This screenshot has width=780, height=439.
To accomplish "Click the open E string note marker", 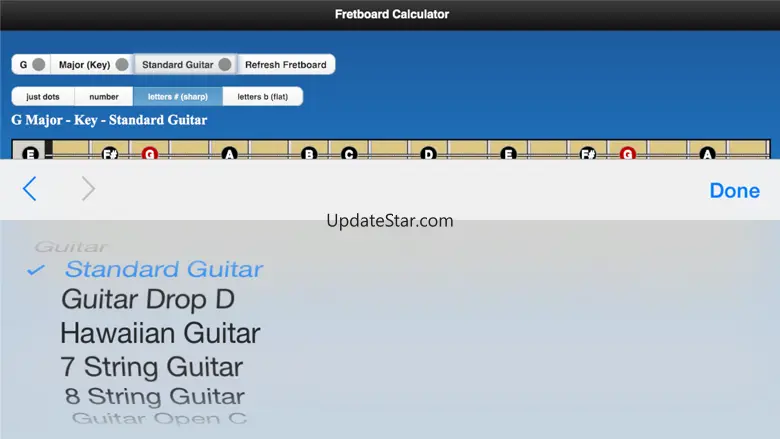I will point(30,153).
